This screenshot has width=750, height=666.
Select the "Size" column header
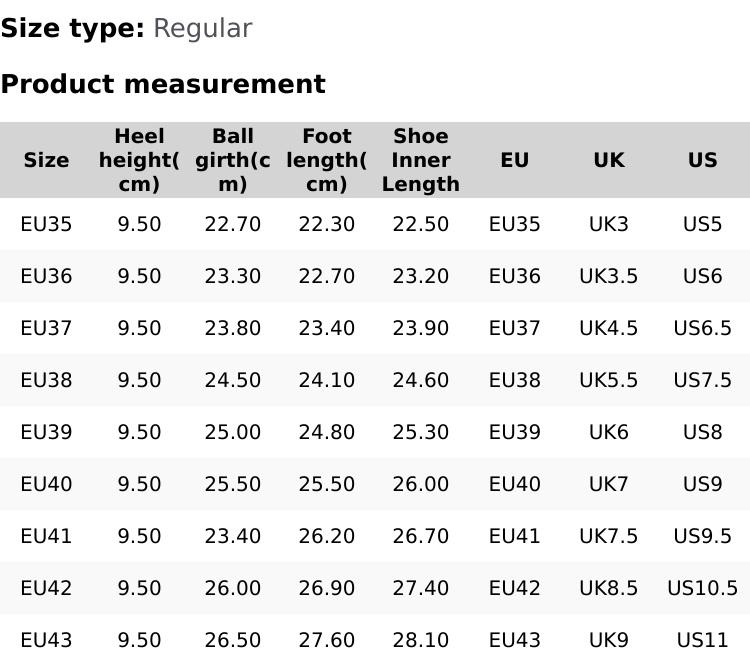(46, 160)
